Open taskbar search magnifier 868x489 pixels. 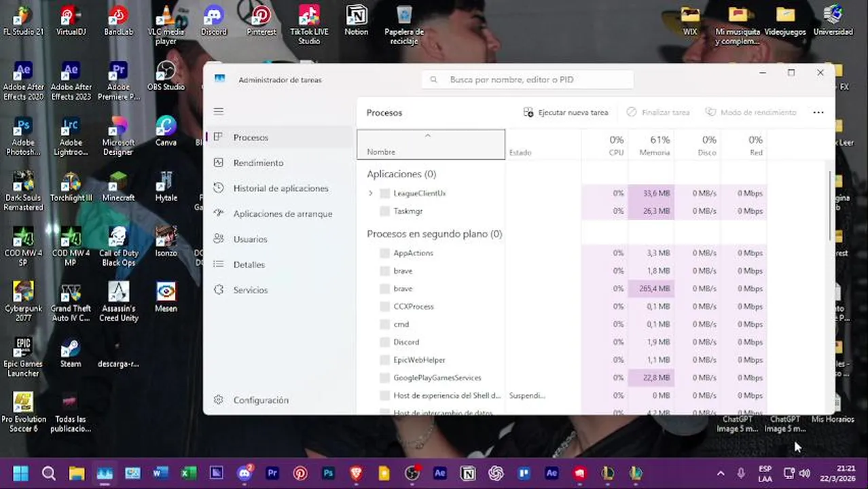(48, 473)
